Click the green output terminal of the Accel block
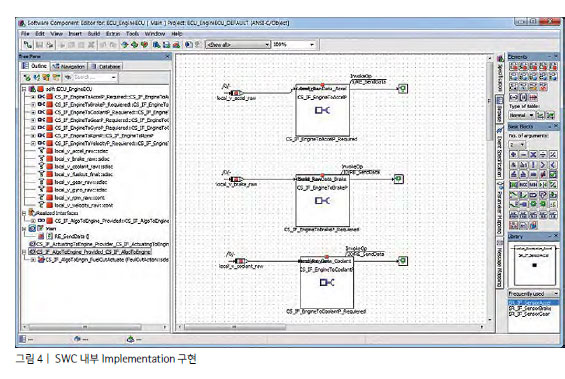565x379 pixels. (x=403, y=88)
